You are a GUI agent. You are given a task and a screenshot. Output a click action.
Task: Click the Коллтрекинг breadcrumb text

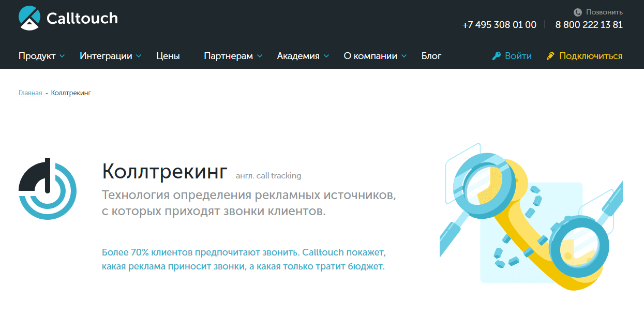pyautogui.click(x=71, y=93)
